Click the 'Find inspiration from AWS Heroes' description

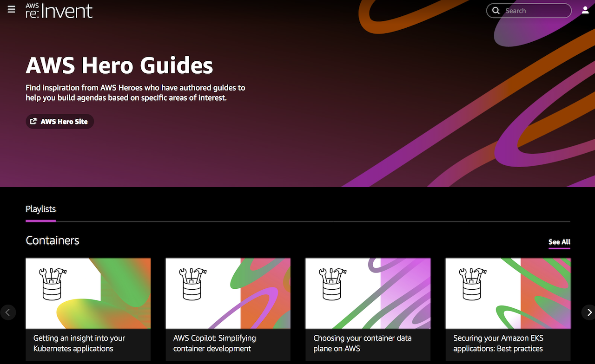tap(135, 93)
